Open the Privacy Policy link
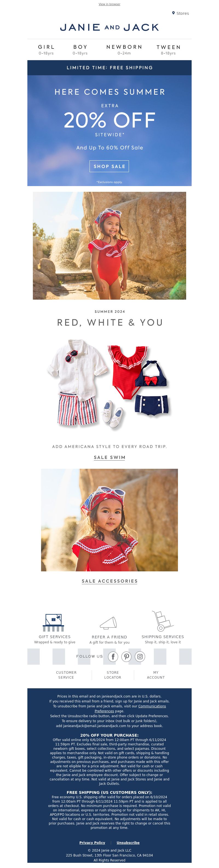Image resolution: width=219 pixels, height=868 pixels. click(x=92, y=842)
